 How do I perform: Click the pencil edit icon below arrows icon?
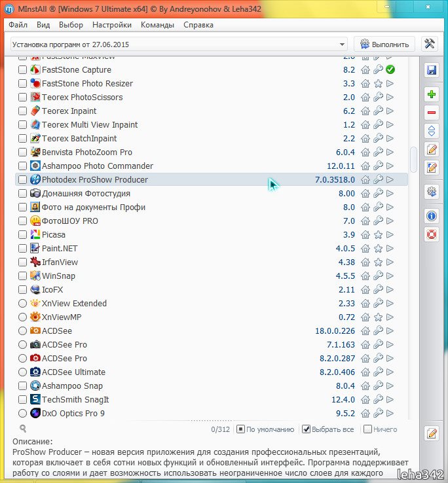click(x=432, y=149)
